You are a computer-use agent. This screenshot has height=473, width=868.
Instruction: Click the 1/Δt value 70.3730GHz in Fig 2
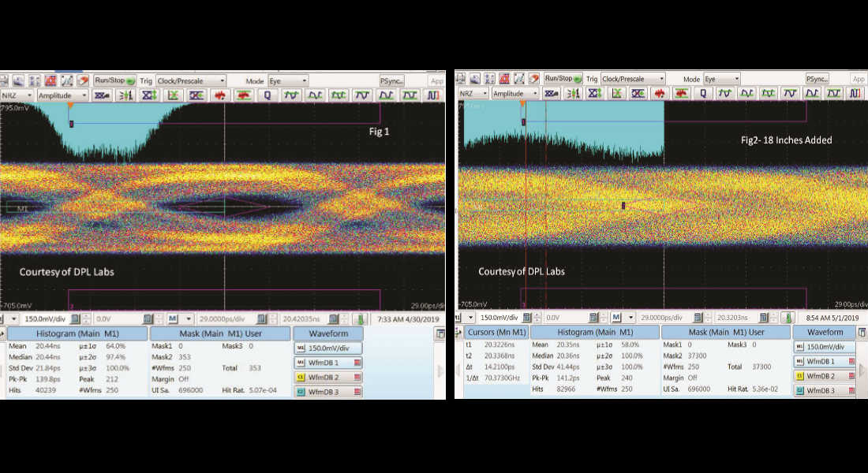pos(502,378)
